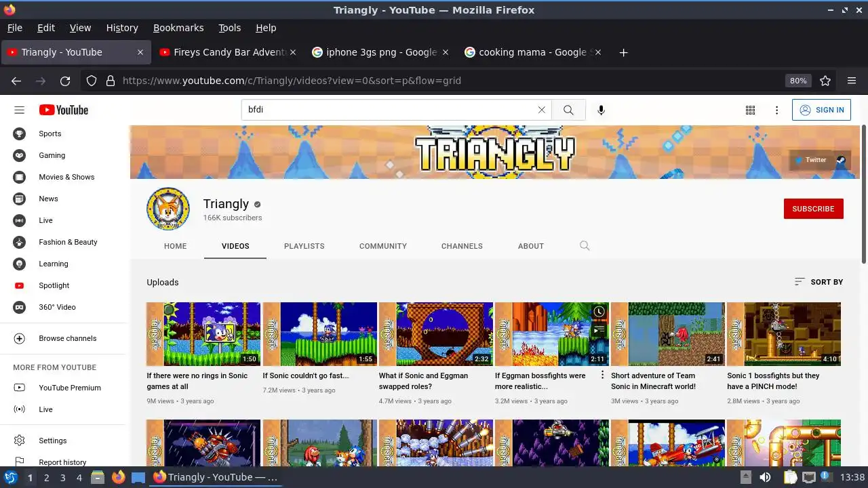Open 'If Sonic couldn't go fast' title
This screenshot has height=488, width=868.
306,375
